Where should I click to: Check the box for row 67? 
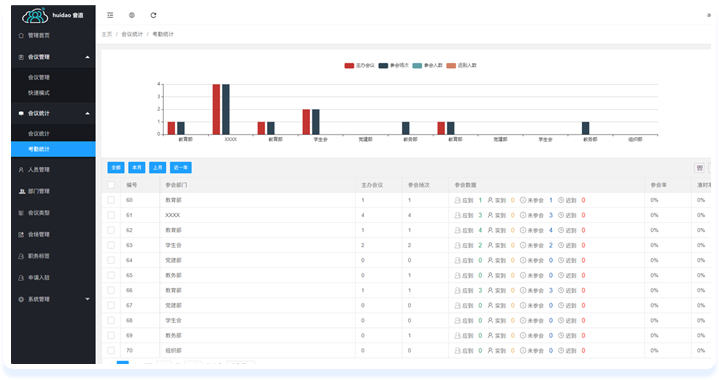[111, 305]
